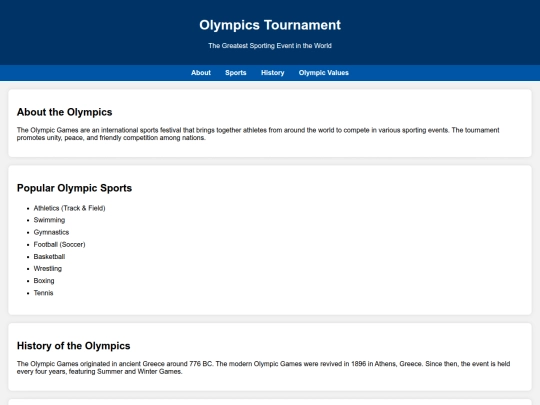The width and height of the screenshot is (540, 405).
Task: Select the Swimming list item
Action: point(49,220)
